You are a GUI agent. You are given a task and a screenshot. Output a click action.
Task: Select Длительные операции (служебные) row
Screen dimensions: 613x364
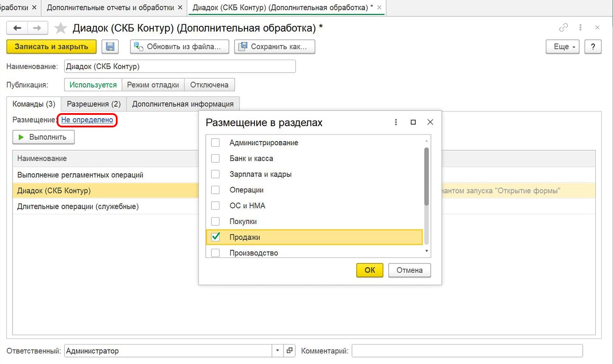point(105,206)
